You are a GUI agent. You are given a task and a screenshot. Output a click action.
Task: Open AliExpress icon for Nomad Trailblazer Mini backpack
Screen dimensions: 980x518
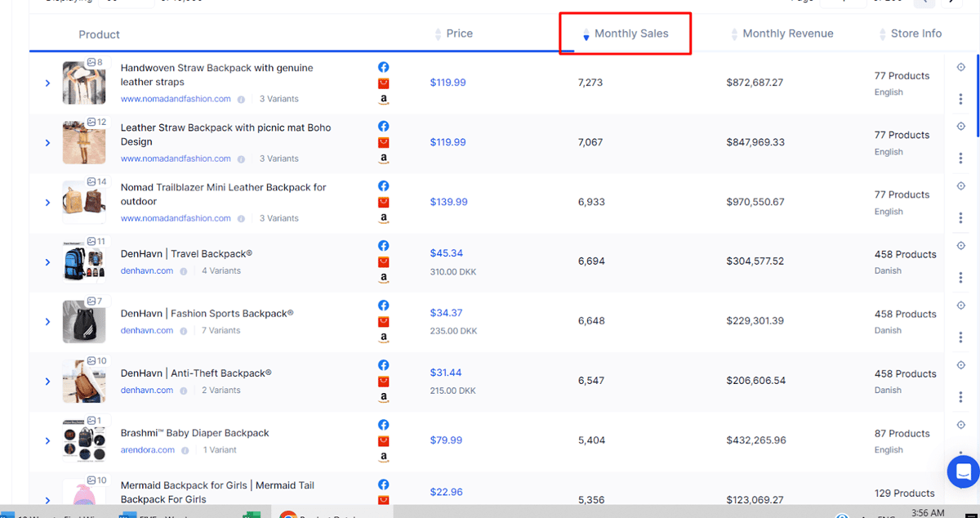click(383, 203)
